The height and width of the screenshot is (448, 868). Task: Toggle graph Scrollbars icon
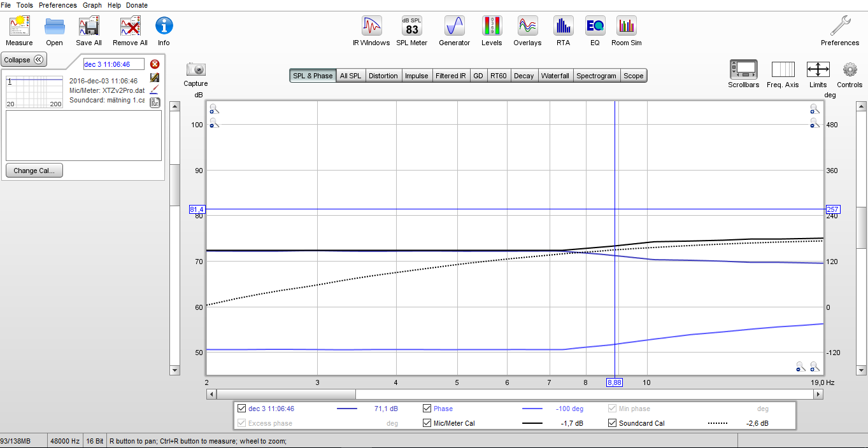coord(744,69)
